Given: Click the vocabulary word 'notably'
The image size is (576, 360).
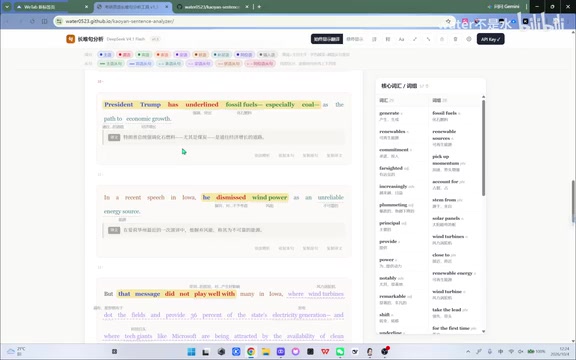Looking at the screenshot, I should [x=388, y=278].
